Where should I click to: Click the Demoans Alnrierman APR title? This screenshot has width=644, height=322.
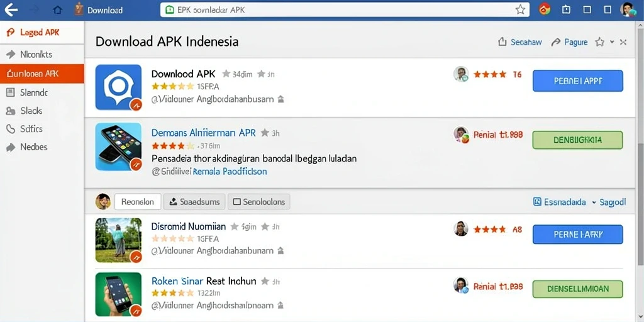coord(203,133)
